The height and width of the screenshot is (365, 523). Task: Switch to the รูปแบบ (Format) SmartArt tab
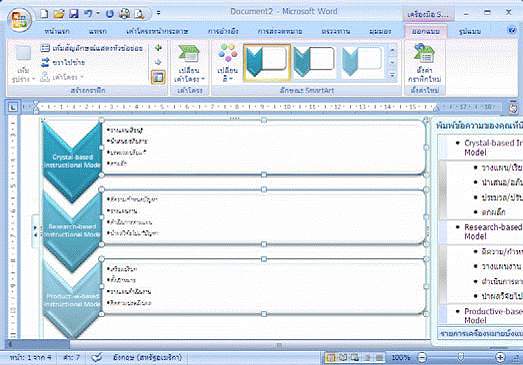470,31
